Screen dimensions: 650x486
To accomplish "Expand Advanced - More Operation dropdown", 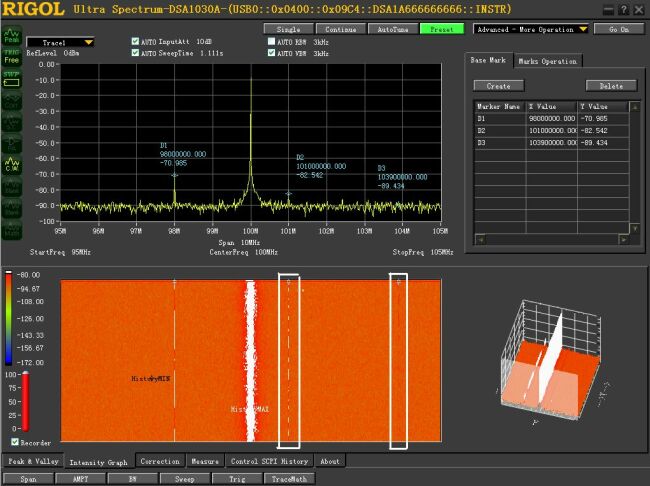I will tap(532, 29).
